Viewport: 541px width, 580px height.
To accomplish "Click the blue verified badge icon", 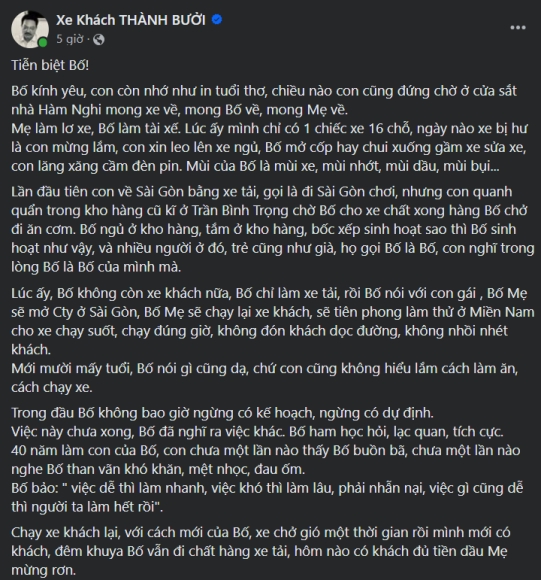I will [x=217, y=19].
